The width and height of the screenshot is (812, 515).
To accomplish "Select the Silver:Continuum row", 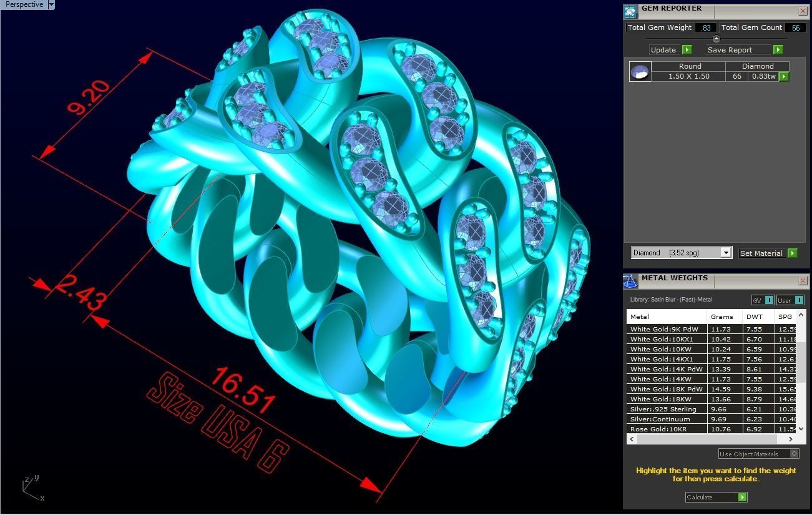I will [712, 419].
